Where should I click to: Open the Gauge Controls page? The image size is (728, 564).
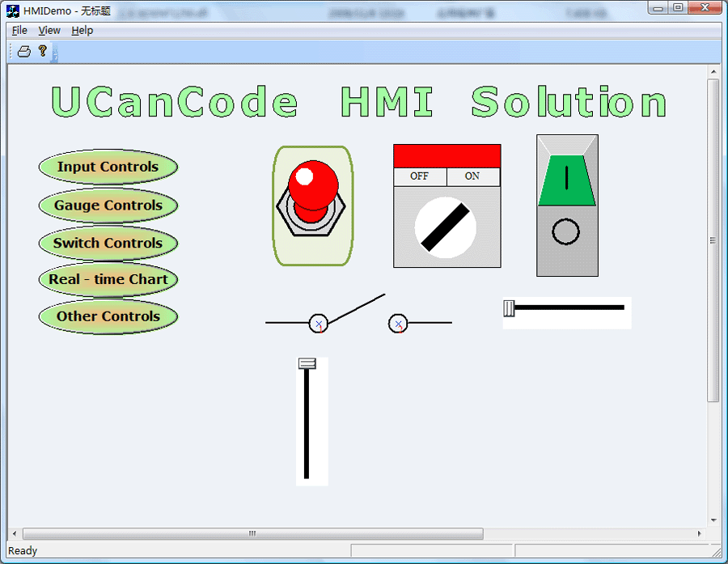click(x=108, y=206)
